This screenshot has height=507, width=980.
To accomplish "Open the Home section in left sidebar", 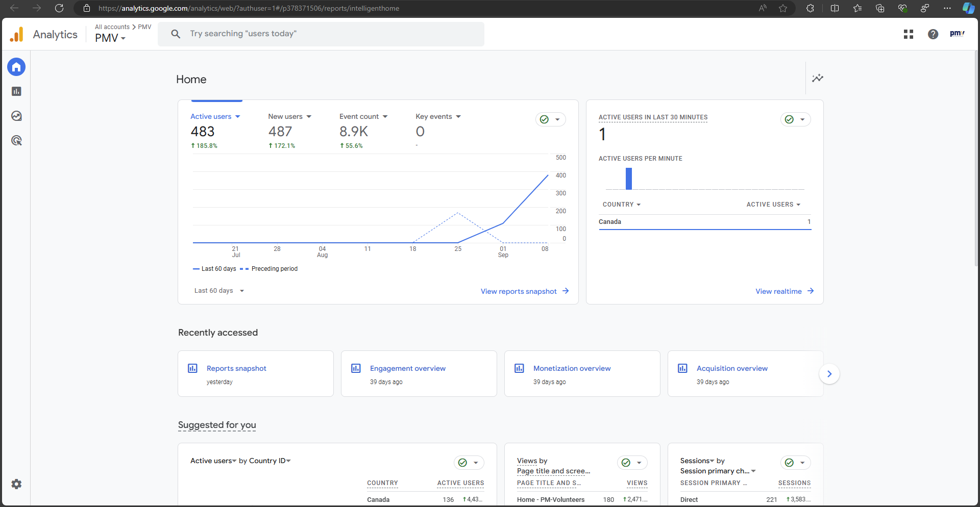I will coord(16,67).
